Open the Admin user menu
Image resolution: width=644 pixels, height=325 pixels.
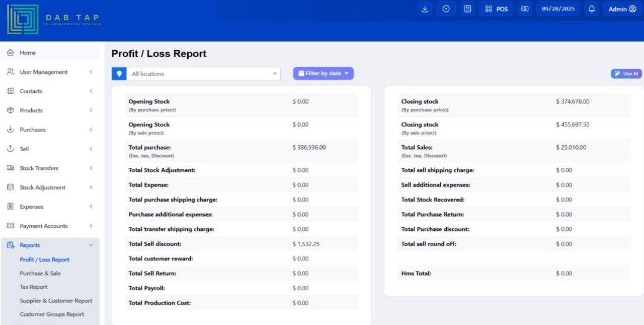click(x=622, y=9)
